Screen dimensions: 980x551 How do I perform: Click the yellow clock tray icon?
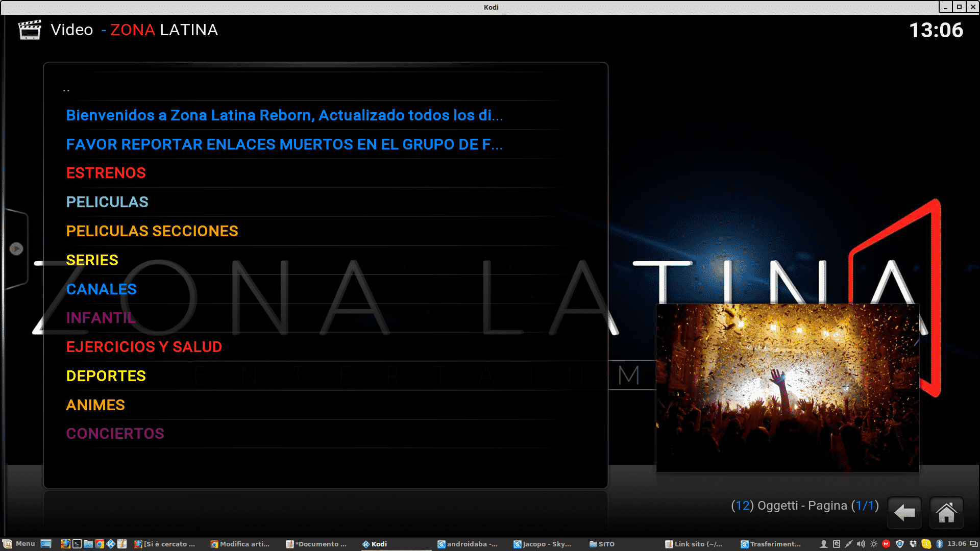point(926,544)
